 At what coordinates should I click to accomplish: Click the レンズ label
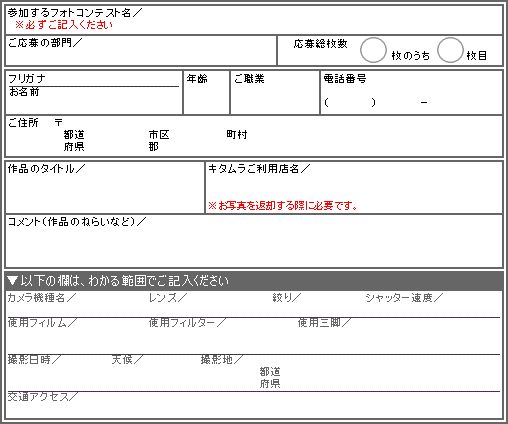pos(168,297)
